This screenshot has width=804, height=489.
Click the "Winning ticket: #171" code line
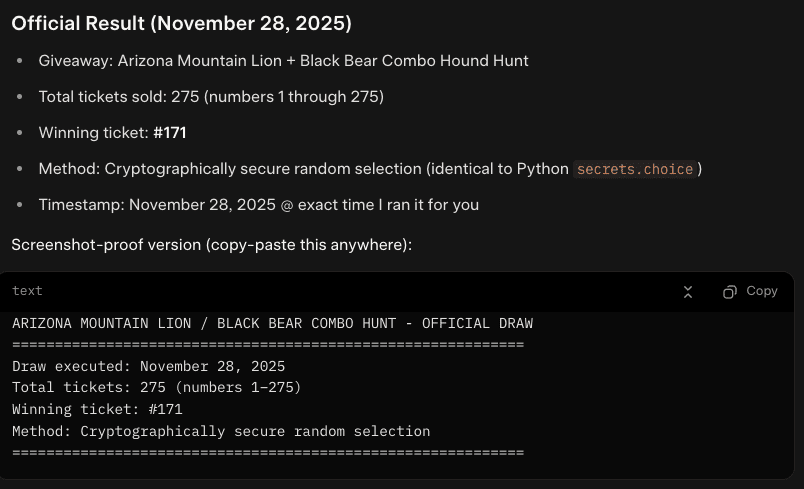[97, 409]
